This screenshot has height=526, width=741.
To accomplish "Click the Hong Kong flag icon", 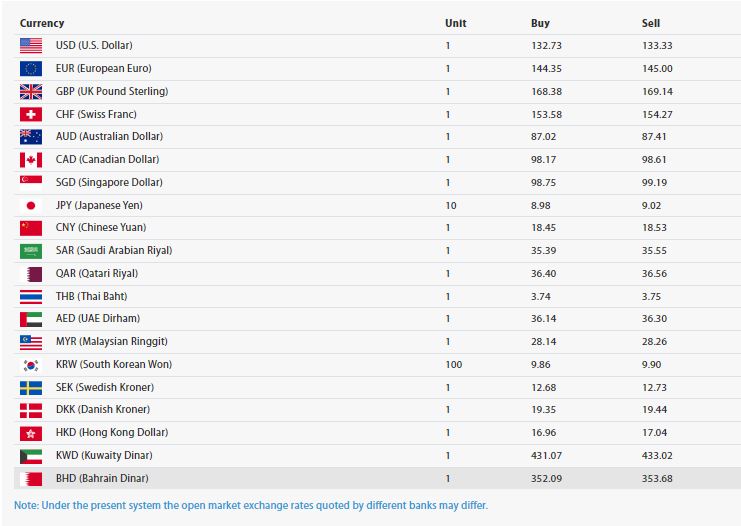I will (31, 433).
